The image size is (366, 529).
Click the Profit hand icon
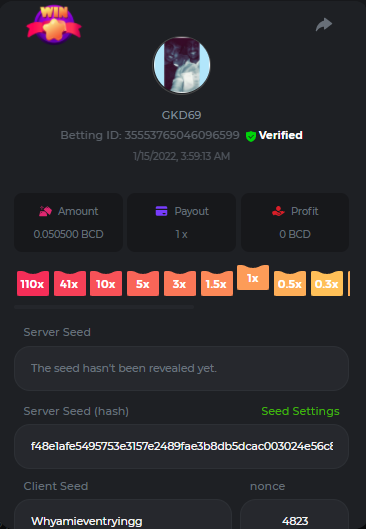coord(278,211)
